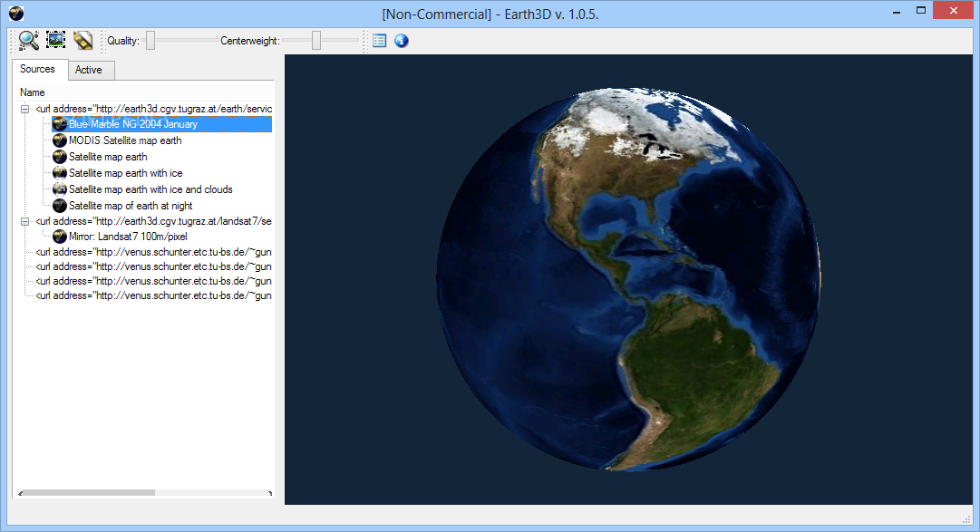The image size is (980, 532).
Task: Adjust the Centerweight slider handle
Action: pos(316,41)
